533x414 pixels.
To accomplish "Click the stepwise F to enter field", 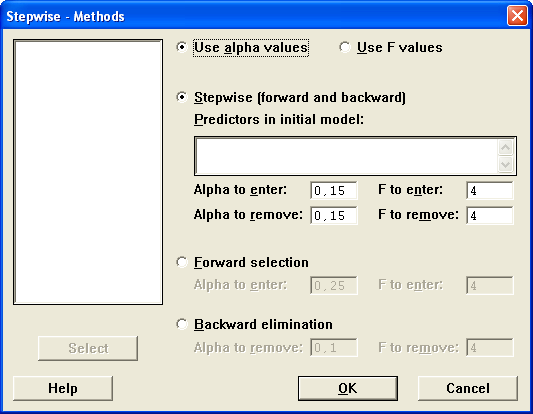I will click(x=490, y=190).
